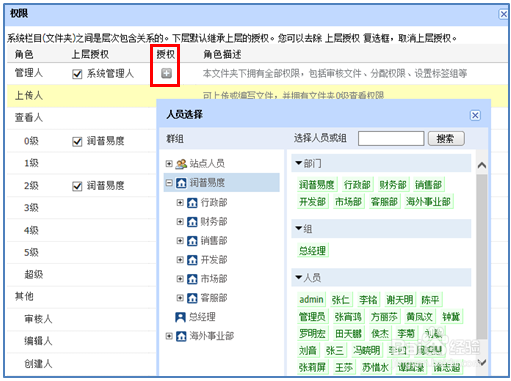Click the 总经理 person icon in tree
Viewport: 511px width, 381px height.
(180, 317)
